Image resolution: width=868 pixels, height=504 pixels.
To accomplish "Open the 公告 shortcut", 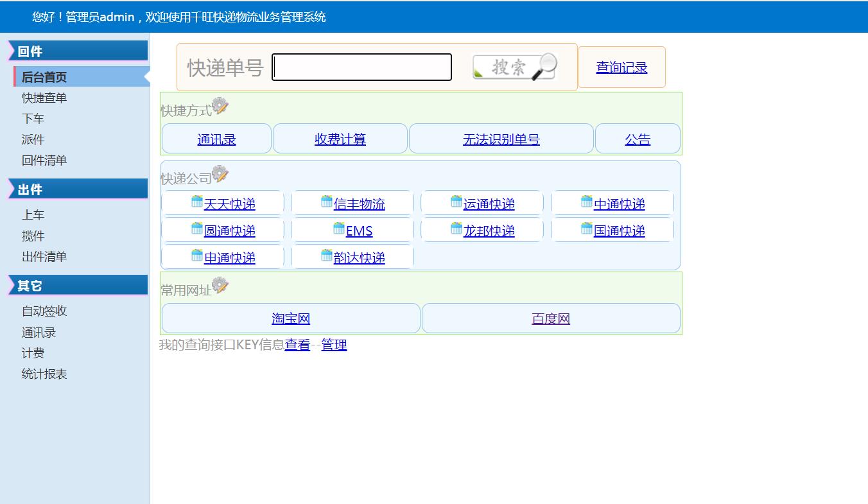I will pos(638,139).
